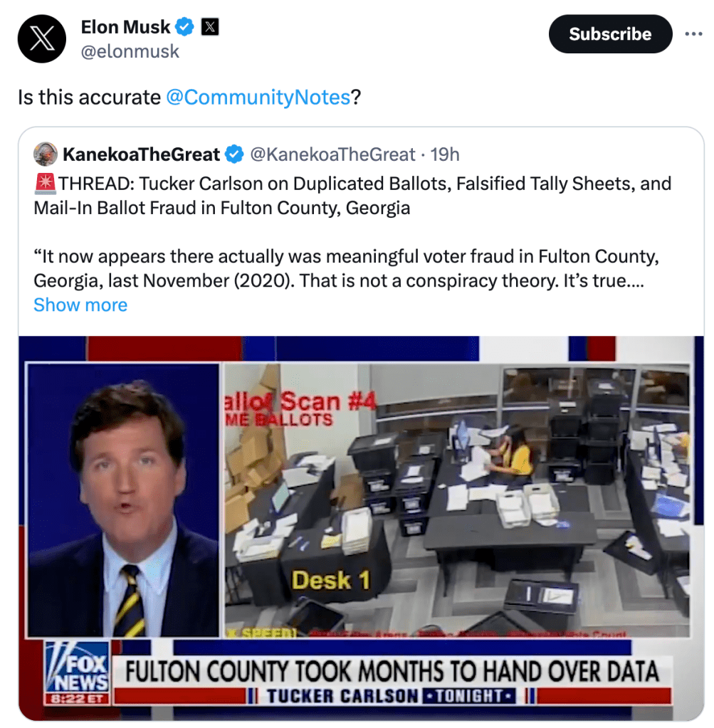Image resolution: width=714 pixels, height=728 pixels.
Task: Open the @elonmusk handle
Action: click(x=130, y=51)
